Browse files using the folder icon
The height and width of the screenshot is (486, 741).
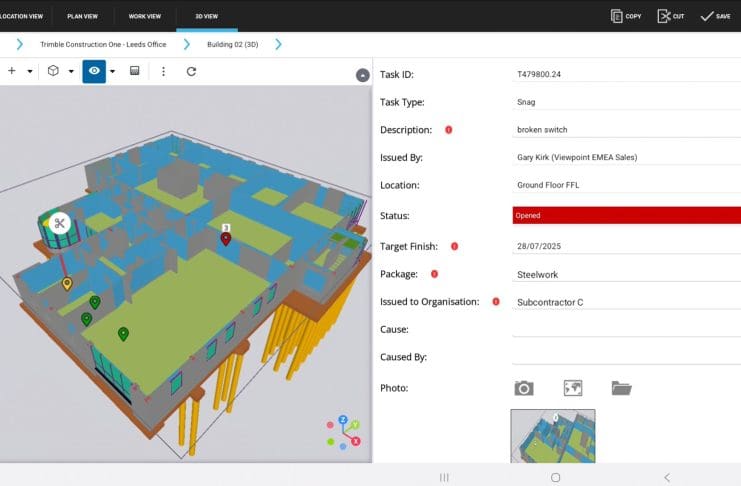(622, 388)
